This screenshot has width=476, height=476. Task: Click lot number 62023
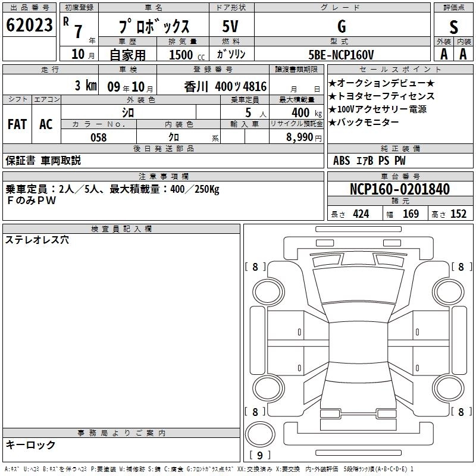point(29,25)
